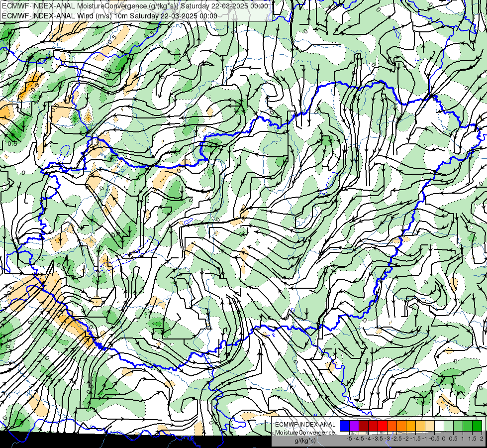Click the legend scale value 2

[x=481, y=439]
